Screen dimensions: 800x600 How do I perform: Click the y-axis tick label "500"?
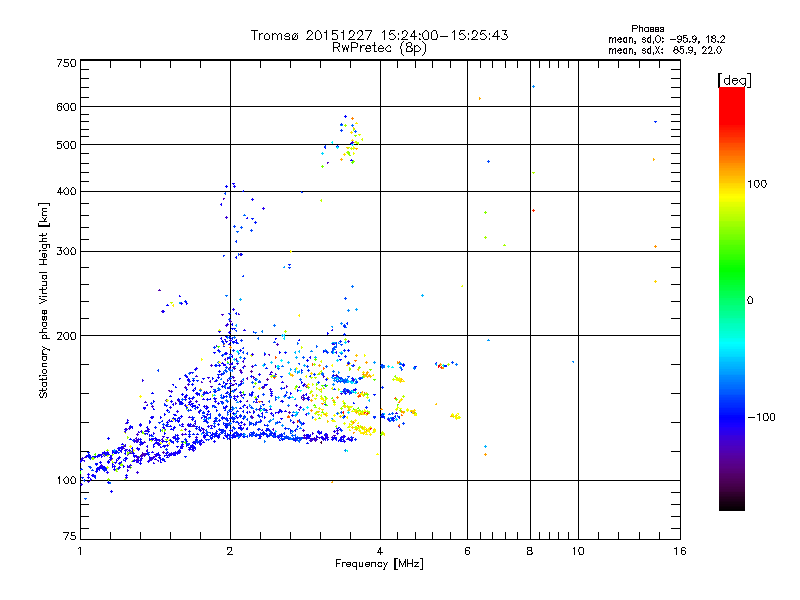pyautogui.click(x=66, y=145)
